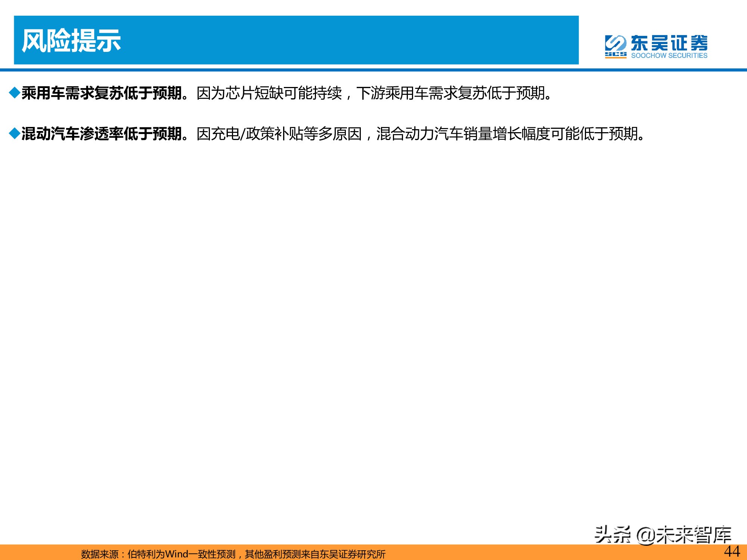Click the Soochow Securities emblem icon

(x=616, y=43)
